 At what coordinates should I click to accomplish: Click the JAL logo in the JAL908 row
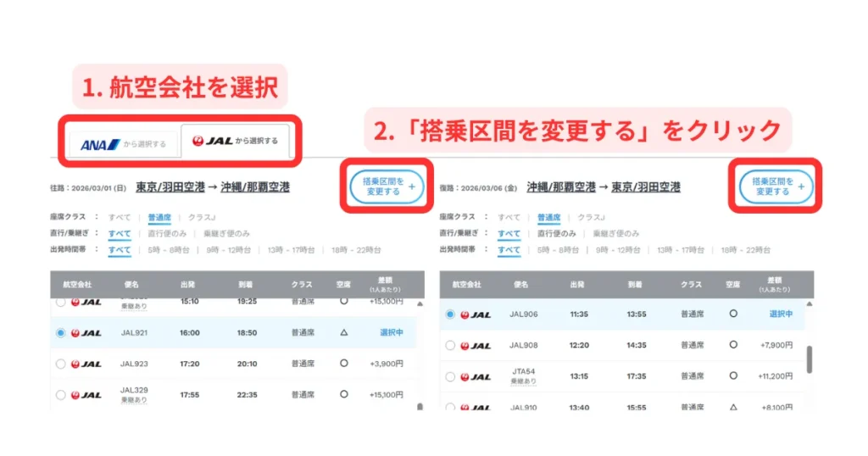(x=476, y=346)
